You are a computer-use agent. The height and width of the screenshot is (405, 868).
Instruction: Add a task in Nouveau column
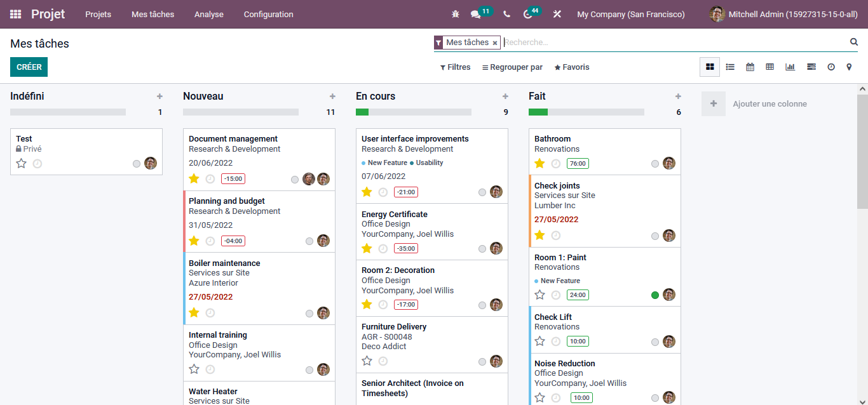click(x=332, y=96)
